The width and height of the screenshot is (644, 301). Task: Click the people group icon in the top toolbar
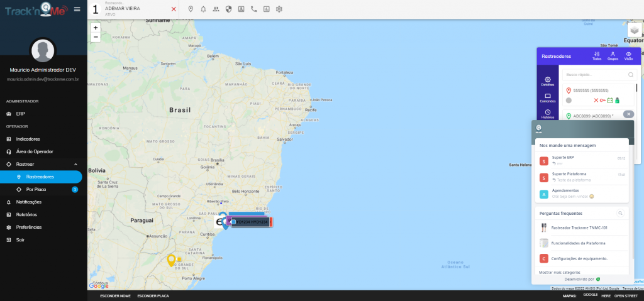pyautogui.click(x=216, y=9)
